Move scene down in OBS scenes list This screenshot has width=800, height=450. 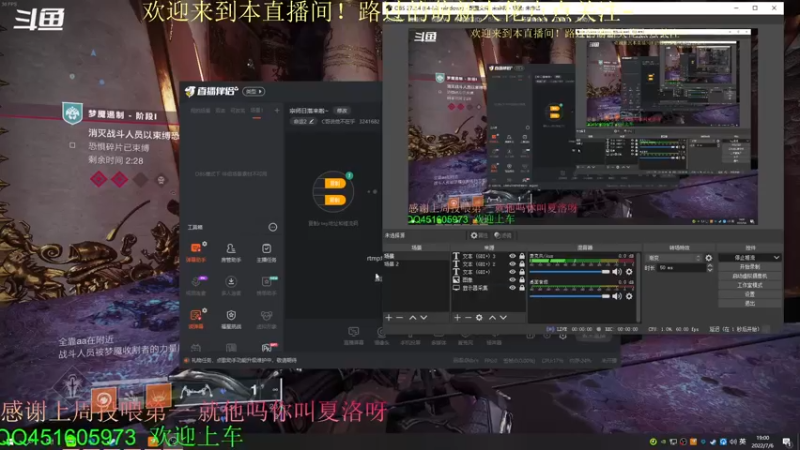423,317
